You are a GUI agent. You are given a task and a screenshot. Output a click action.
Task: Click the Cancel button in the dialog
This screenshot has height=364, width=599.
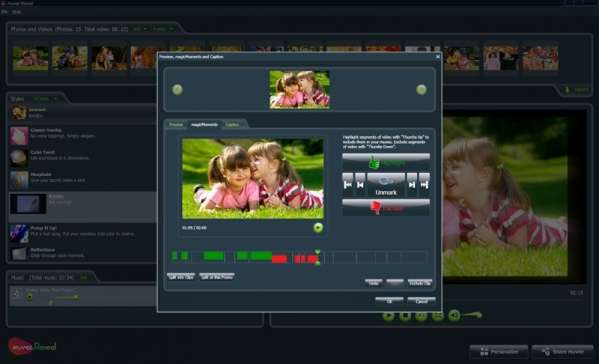(421, 301)
